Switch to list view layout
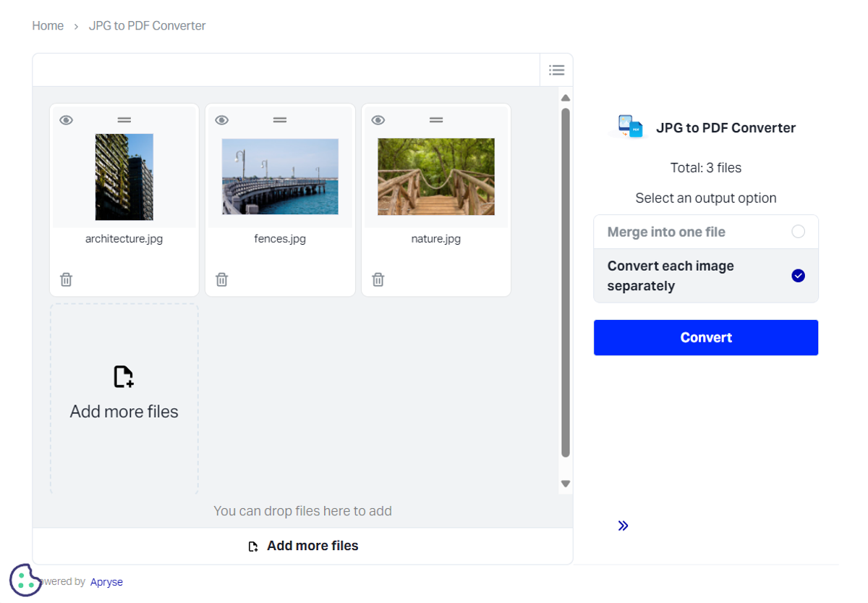The width and height of the screenshot is (868, 603). [556, 69]
